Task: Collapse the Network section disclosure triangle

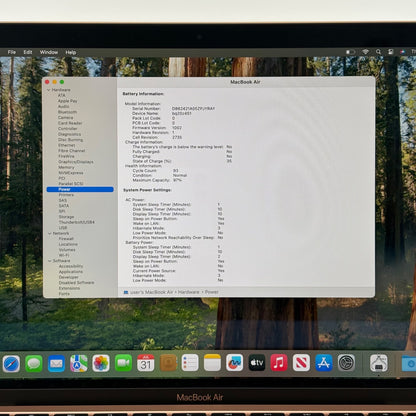Action: [49, 233]
